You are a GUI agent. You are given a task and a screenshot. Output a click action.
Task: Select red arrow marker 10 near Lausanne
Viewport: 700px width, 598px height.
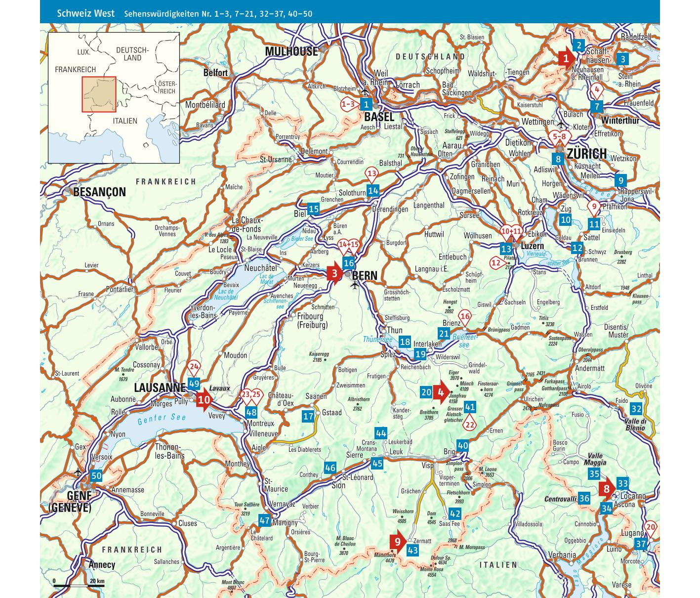pyautogui.click(x=204, y=400)
